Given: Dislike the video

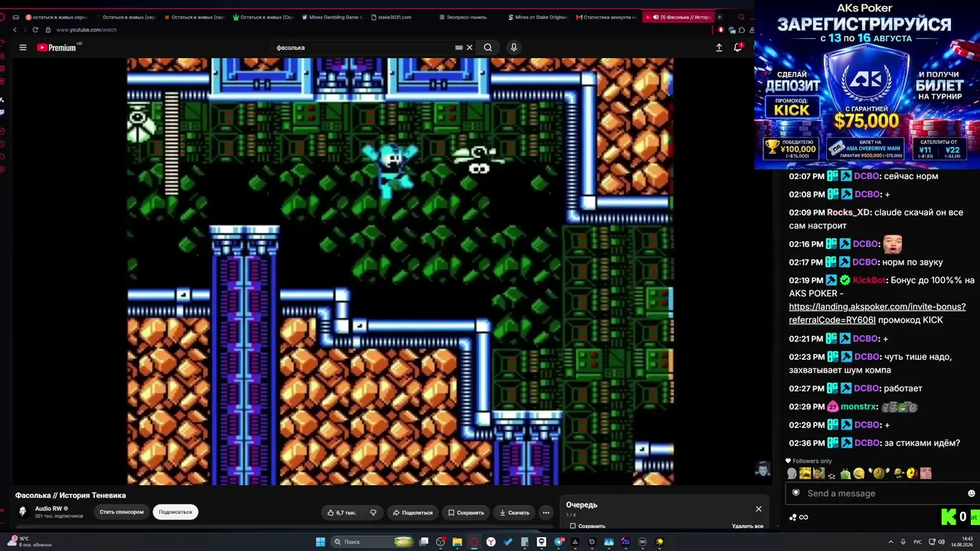Looking at the screenshot, I should coord(374,513).
